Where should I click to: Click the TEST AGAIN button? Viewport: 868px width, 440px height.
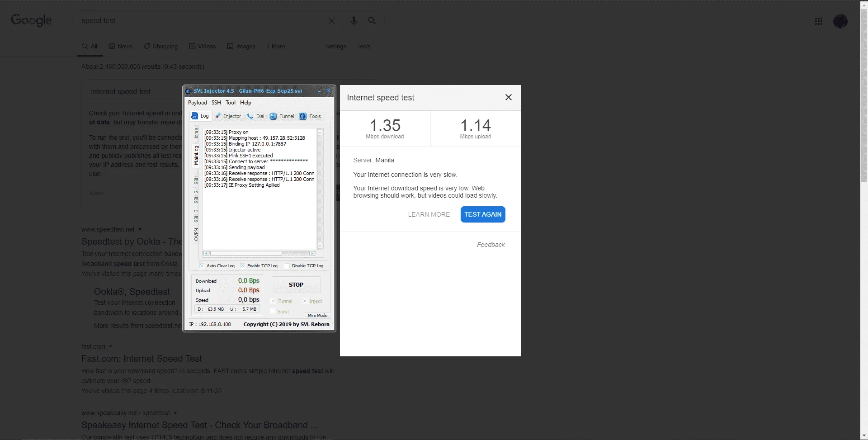[x=483, y=214]
